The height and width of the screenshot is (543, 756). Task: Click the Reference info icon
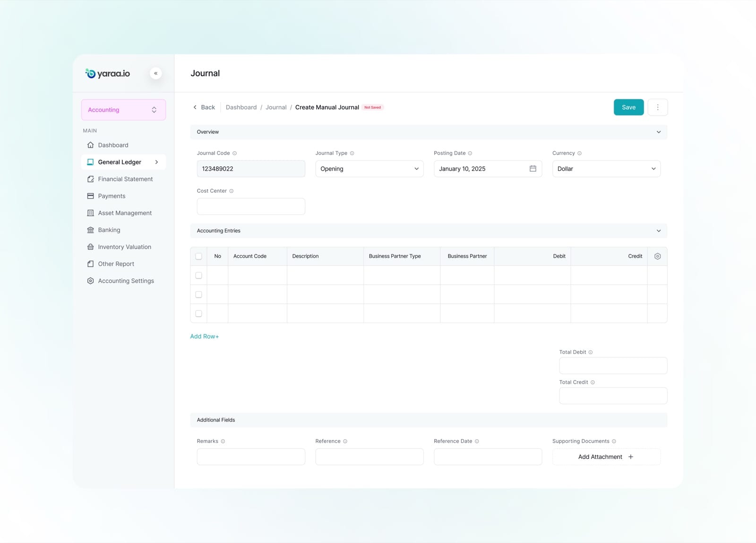point(345,441)
